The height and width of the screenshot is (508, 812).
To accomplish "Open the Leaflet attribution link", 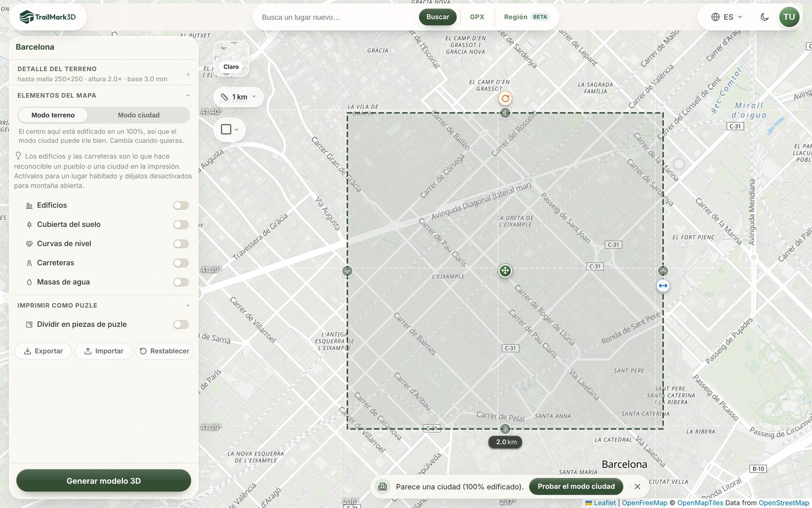I will point(601,503).
